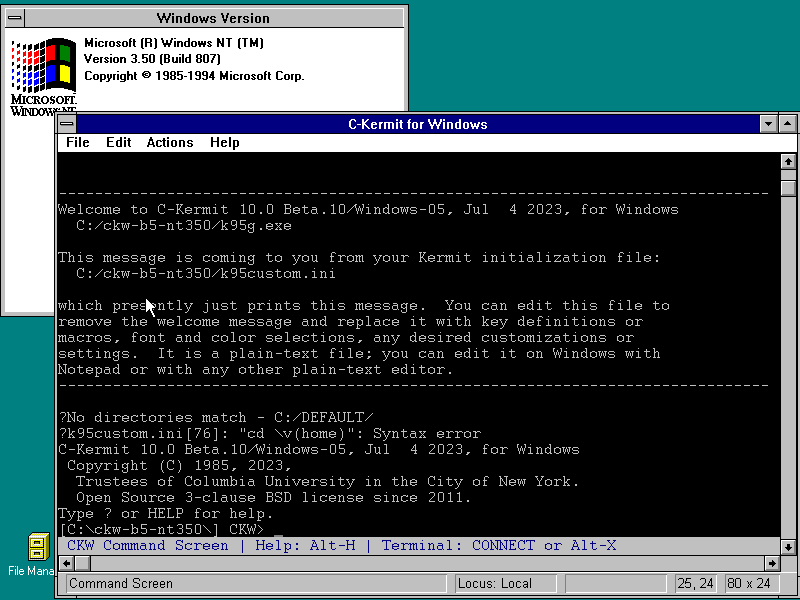
Task: Click 'Microsoft (R) Windows NT (TM)' text
Action: (x=174, y=43)
